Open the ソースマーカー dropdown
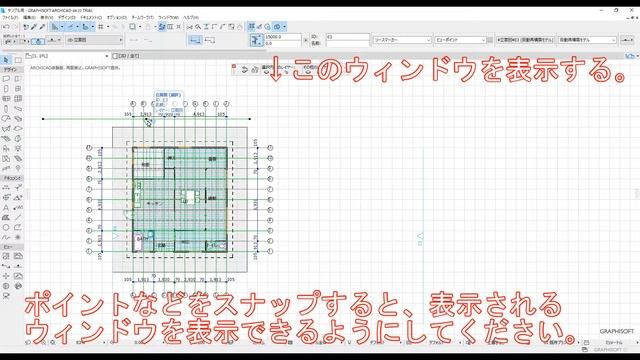 pyautogui.click(x=402, y=40)
